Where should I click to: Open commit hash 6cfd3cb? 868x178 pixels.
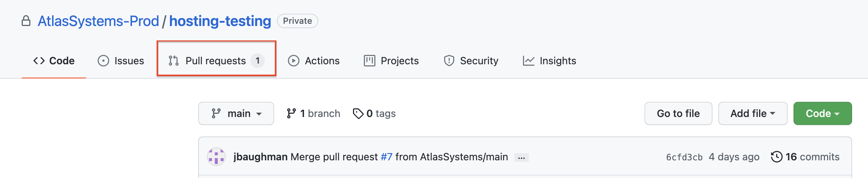tap(684, 157)
